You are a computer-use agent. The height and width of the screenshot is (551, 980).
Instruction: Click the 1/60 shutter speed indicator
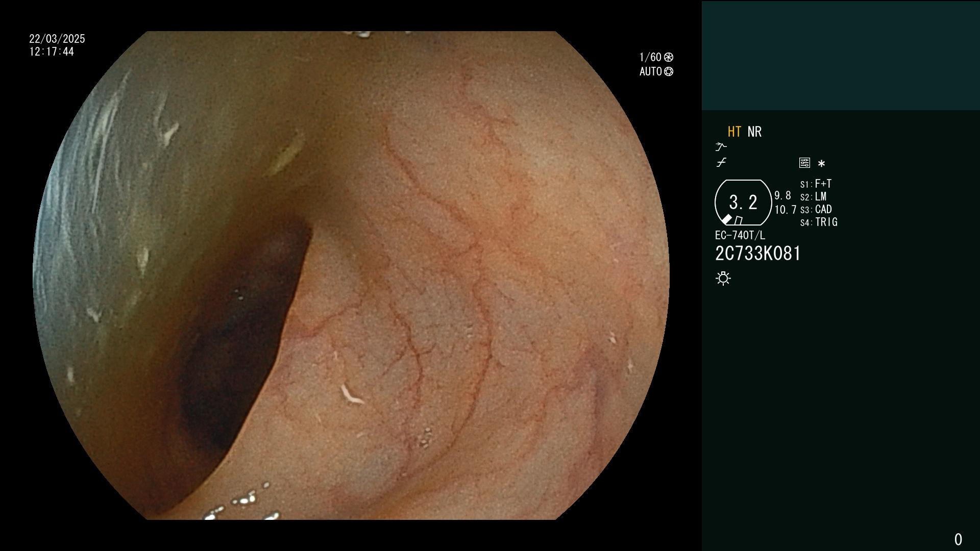pyautogui.click(x=650, y=57)
